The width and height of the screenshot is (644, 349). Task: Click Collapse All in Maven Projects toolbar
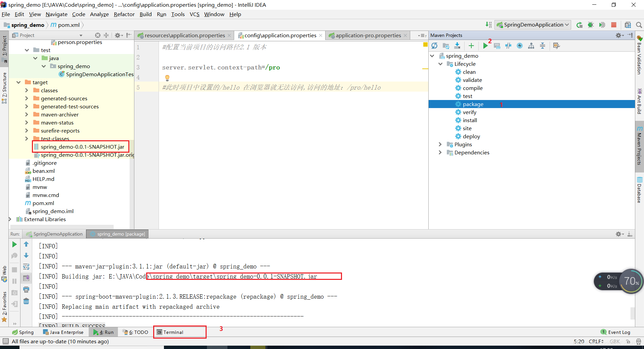tap(543, 46)
